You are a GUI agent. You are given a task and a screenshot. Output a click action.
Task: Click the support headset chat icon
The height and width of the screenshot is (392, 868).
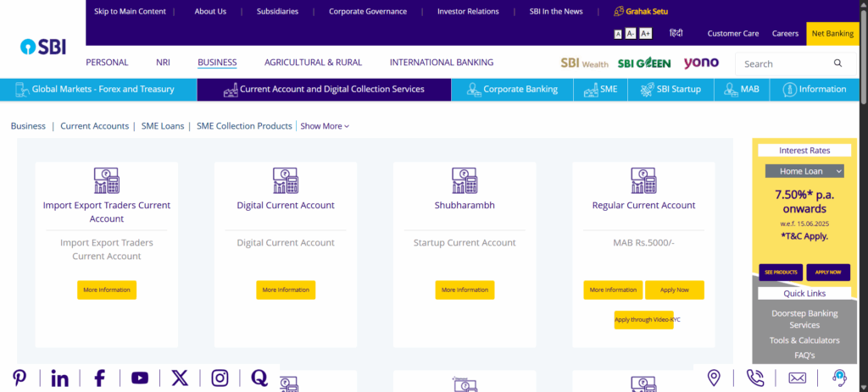click(x=840, y=378)
